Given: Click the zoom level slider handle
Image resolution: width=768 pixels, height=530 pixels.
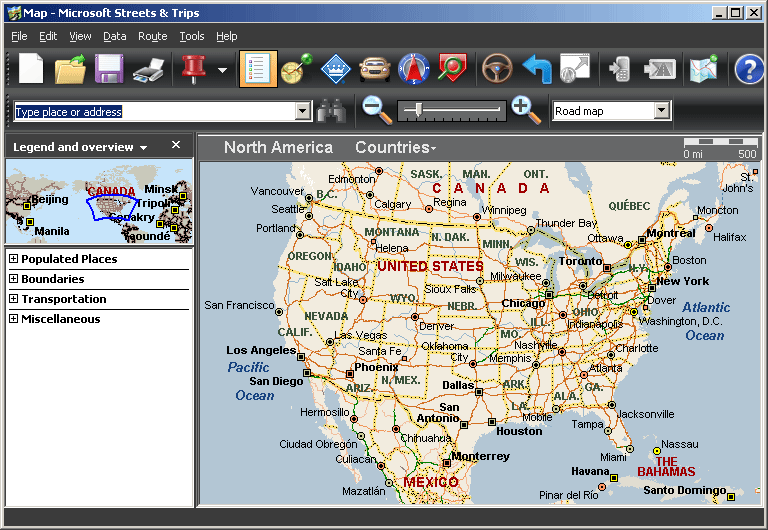Looking at the screenshot, I should 419,110.
